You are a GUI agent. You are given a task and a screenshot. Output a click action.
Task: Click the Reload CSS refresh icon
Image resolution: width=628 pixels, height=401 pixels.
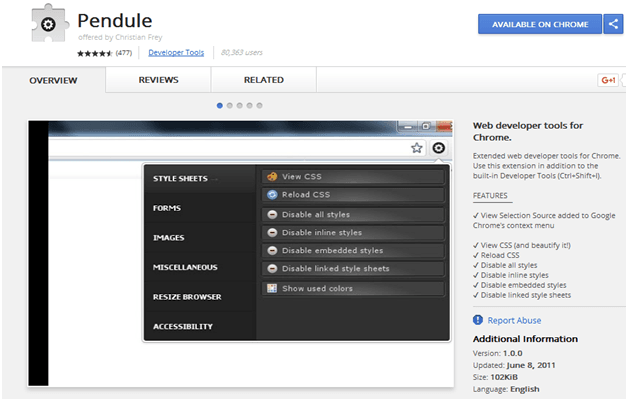click(272, 194)
